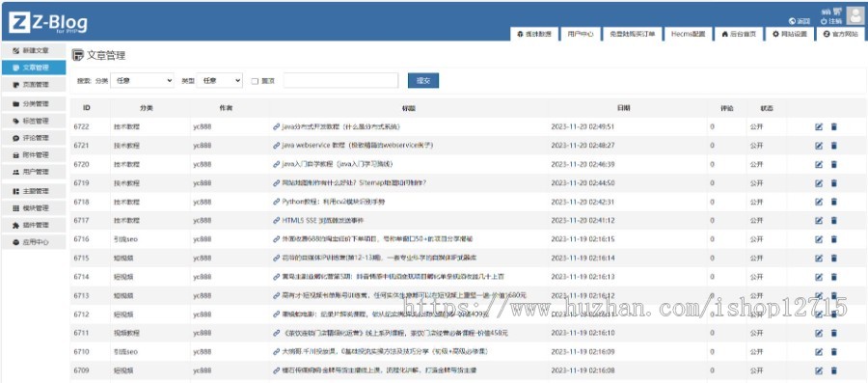
Task: Toggle the 置顶 checkbox in search bar
Action: point(255,81)
